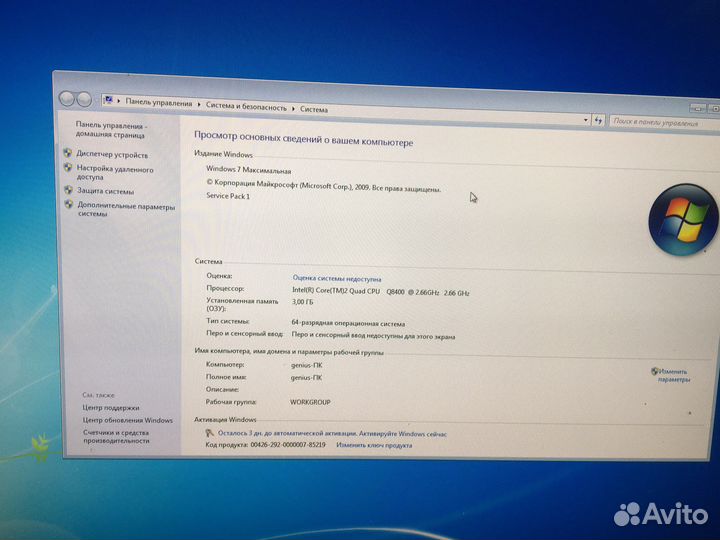720x540 pixels.
Task: Open Центр обновления Windows link
Action: (x=127, y=420)
